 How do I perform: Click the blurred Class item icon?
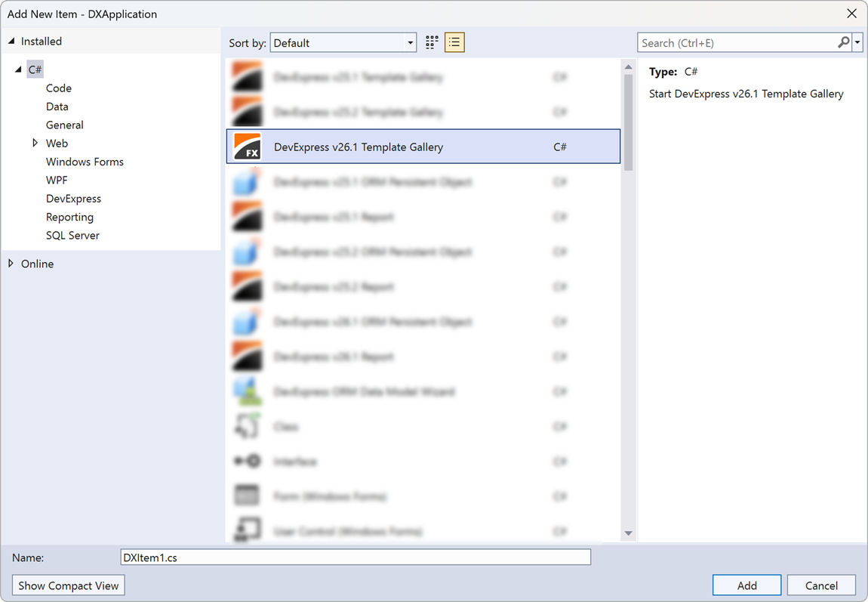(247, 427)
